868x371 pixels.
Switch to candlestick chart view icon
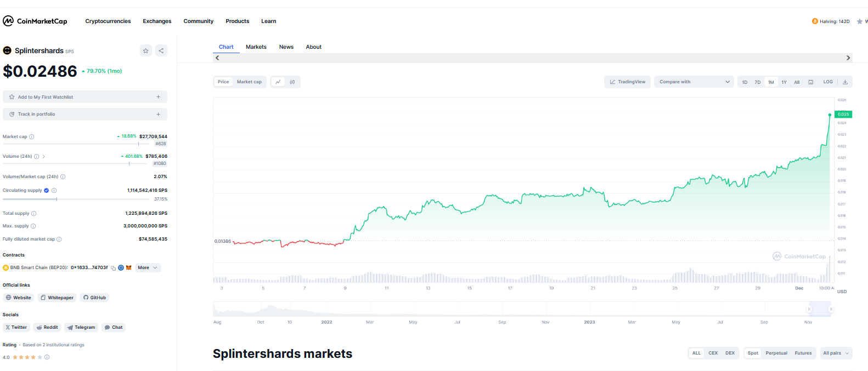292,82
